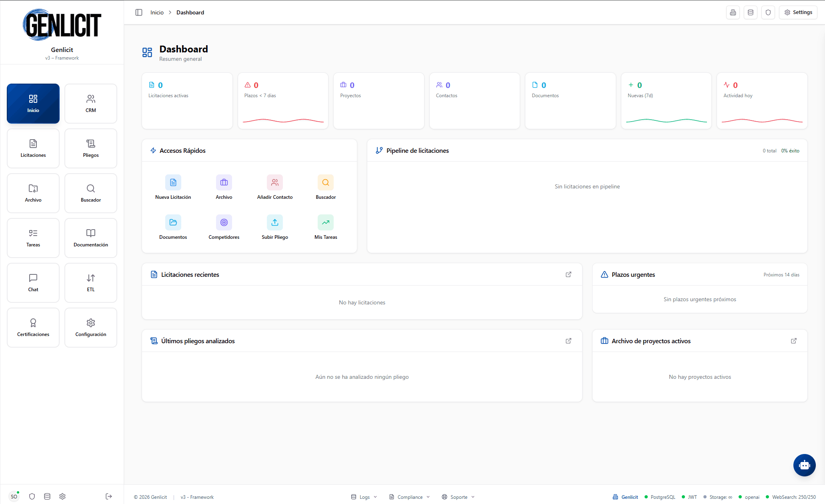Toggle the sidebar collapse button
825x504 pixels.
[x=139, y=12]
